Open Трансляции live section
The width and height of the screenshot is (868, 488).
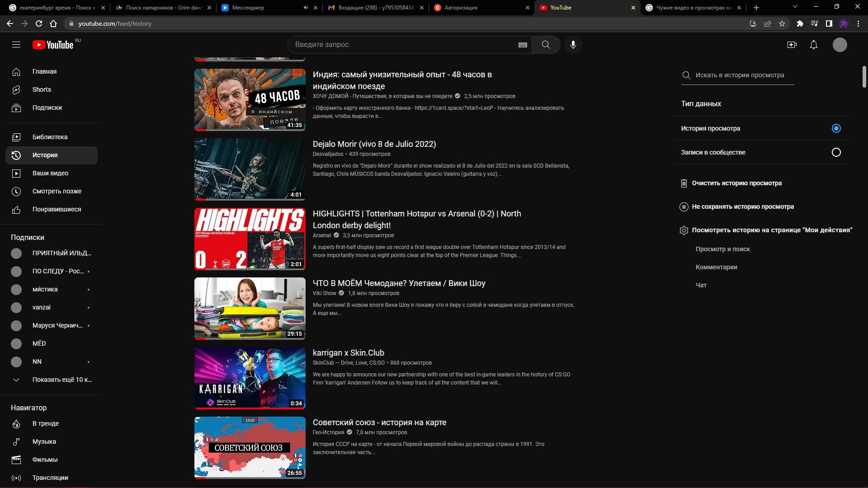tap(52, 478)
